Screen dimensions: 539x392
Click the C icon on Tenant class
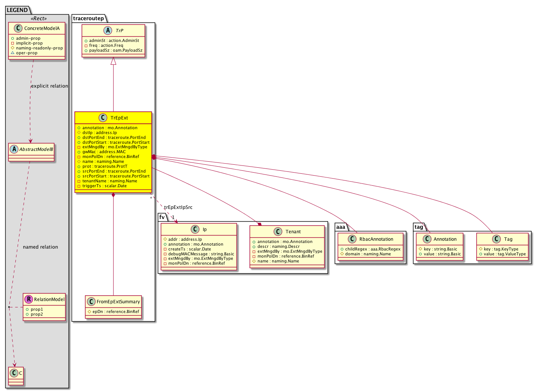pos(278,232)
